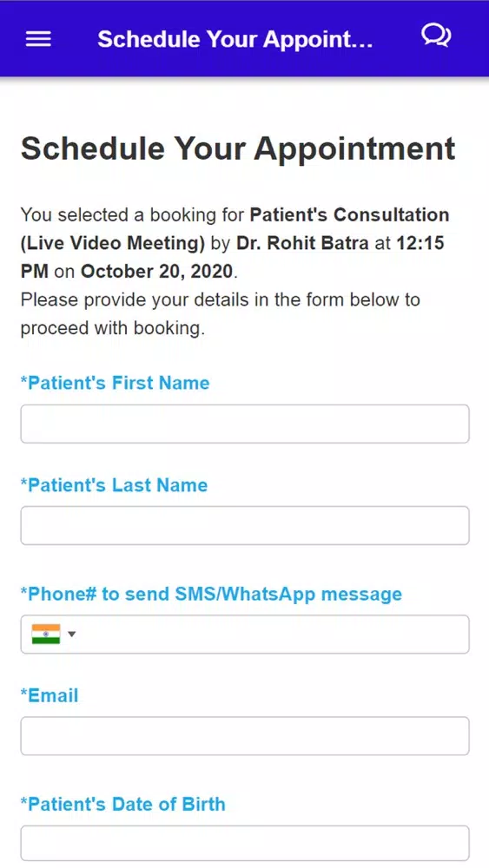This screenshot has width=489, height=868.
Task: Click the large Schedule Your Appointment heading
Action: (238, 148)
